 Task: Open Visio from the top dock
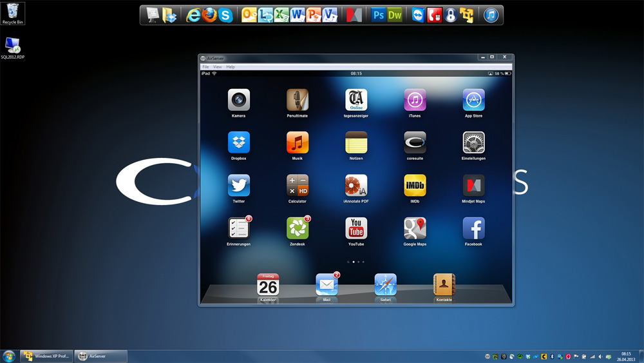click(x=329, y=15)
